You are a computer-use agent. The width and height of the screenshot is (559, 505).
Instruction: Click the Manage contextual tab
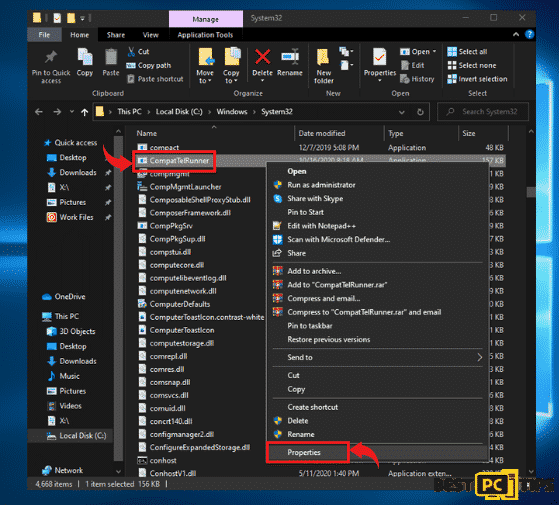pos(206,19)
